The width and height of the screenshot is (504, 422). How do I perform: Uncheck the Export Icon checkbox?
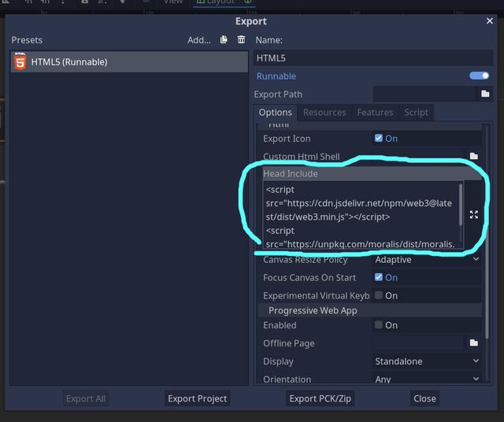tap(378, 139)
